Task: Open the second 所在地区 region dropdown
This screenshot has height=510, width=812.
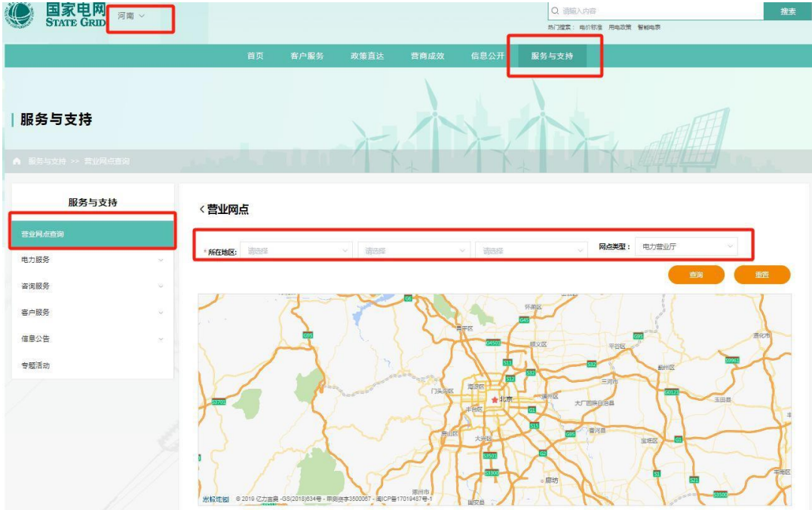Action: 413,250
